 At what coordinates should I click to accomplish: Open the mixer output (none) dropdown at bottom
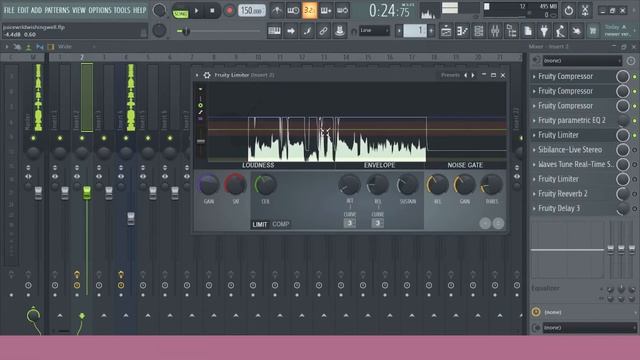coord(589,327)
